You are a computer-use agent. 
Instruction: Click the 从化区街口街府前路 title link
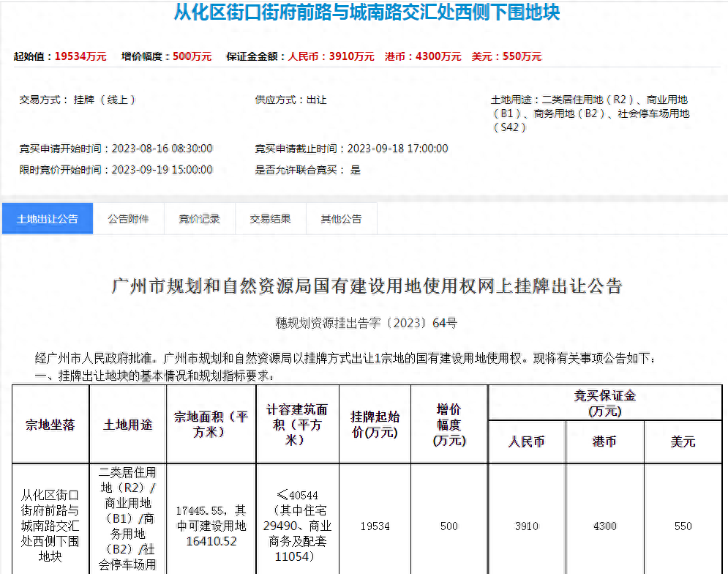(364, 12)
